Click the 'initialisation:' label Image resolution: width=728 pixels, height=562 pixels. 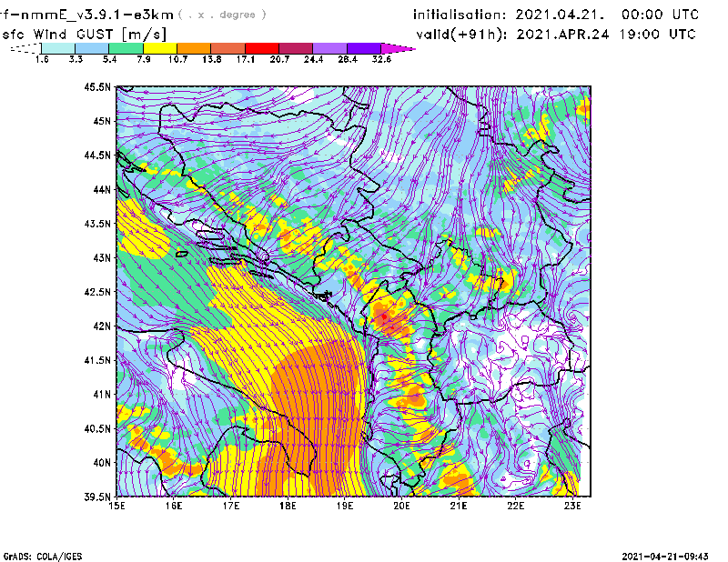pos(460,15)
